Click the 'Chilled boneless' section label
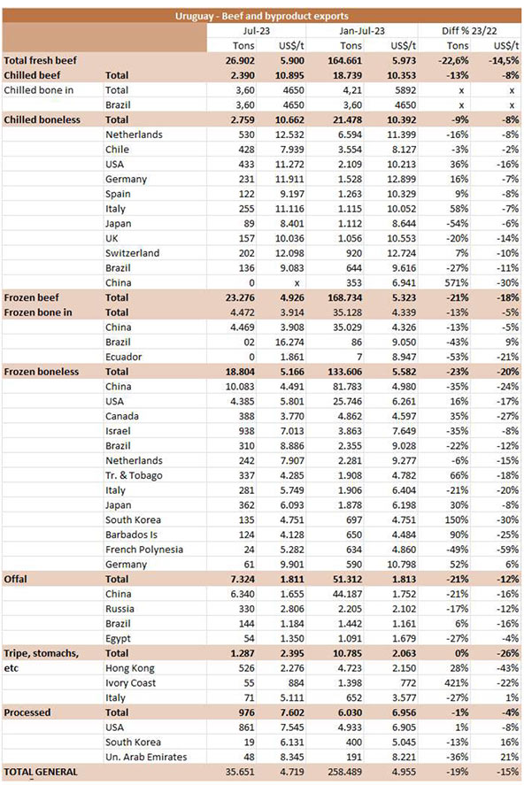532x785 pixels. 42,119
